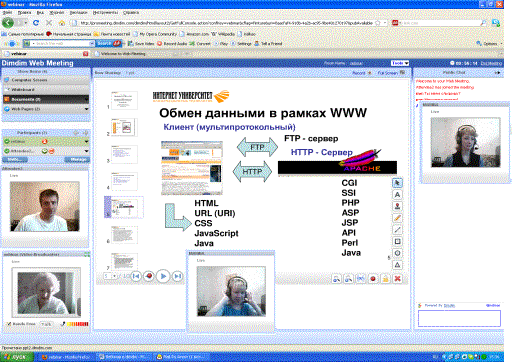The height and width of the screenshot is (362, 512).
Task: Select the pointer tool in annotation toolbar
Action: tap(397, 183)
